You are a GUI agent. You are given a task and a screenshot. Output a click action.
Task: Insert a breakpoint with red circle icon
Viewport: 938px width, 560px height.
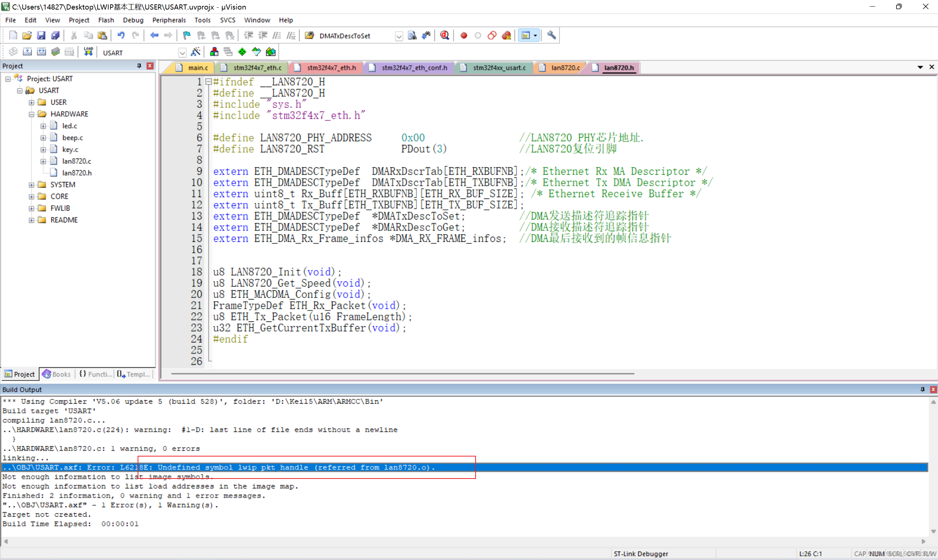pyautogui.click(x=463, y=35)
